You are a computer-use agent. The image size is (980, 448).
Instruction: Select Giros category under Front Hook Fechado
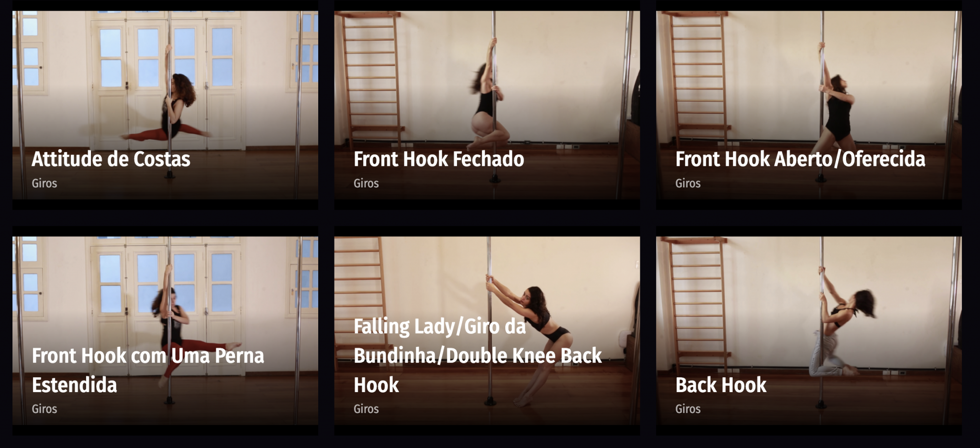click(366, 184)
